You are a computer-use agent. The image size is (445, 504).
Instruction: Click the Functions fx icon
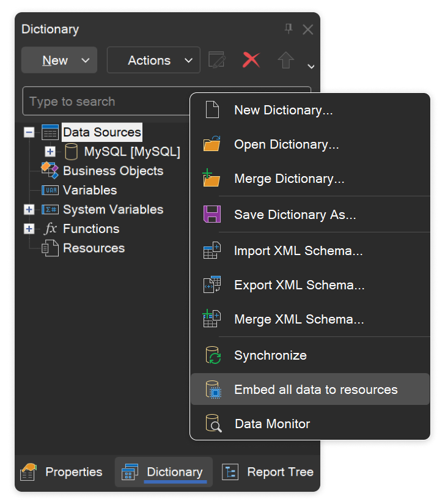click(x=51, y=229)
